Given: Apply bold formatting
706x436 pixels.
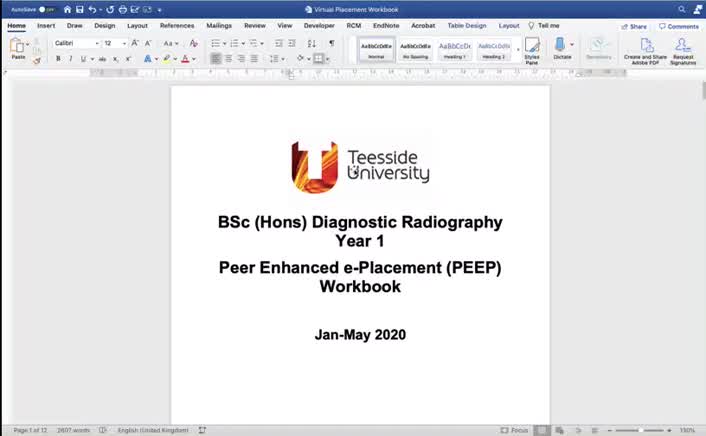Looking at the screenshot, I should (x=58, y=59).
